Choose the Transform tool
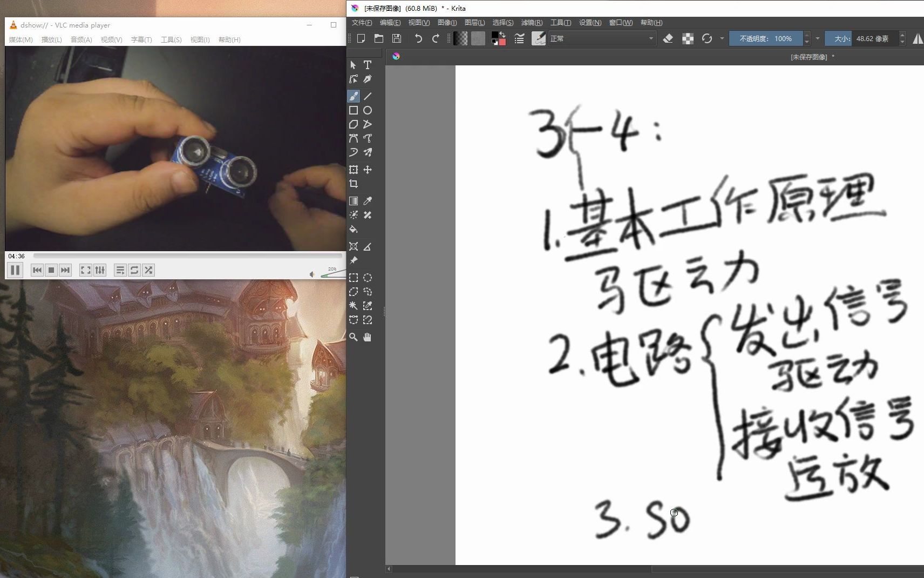The image size is (924, 578). point(354,169)
